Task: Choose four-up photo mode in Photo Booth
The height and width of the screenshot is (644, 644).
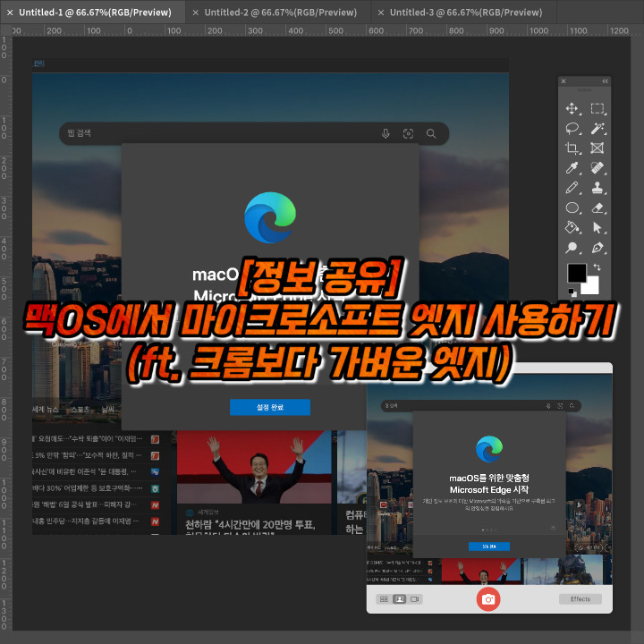Action: point(384,599)
